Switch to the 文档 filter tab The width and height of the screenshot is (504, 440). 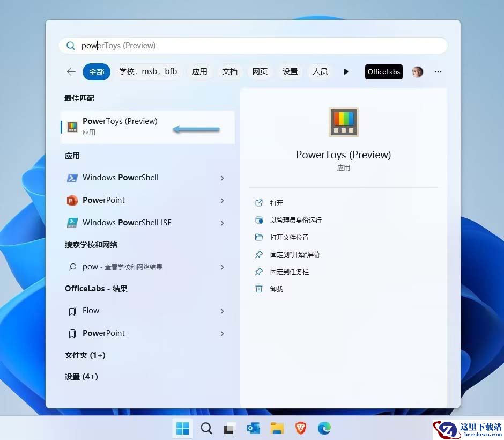point(230,71)
